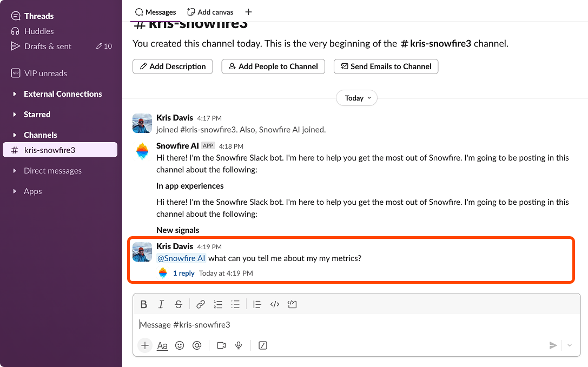The width and height of the screenshot is (588, 367).
Task: Open the 1 reply thread
Action: [x=183, y=273]
